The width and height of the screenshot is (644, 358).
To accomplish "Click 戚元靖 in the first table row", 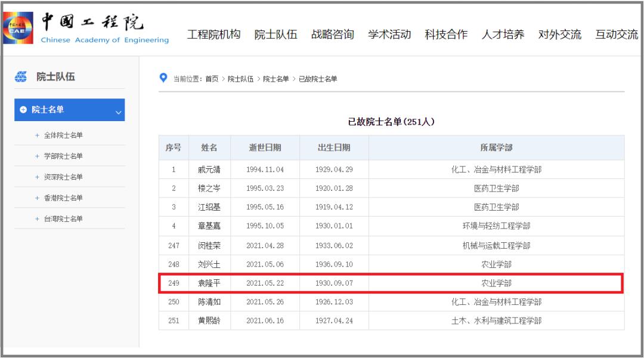I will coord(209,169).
